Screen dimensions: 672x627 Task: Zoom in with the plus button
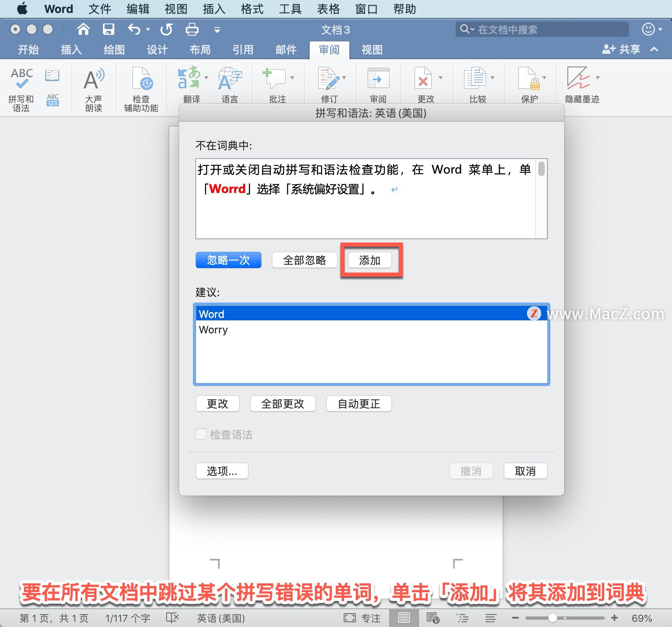tap(614, 618)
